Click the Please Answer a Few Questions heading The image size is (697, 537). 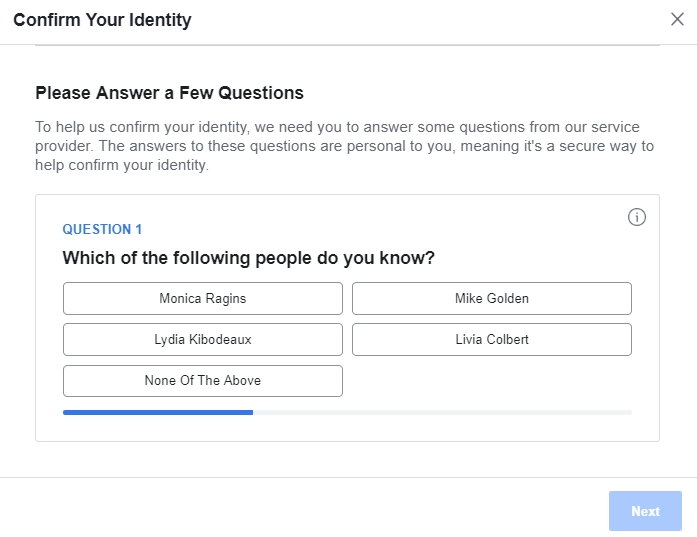point(169,93)
